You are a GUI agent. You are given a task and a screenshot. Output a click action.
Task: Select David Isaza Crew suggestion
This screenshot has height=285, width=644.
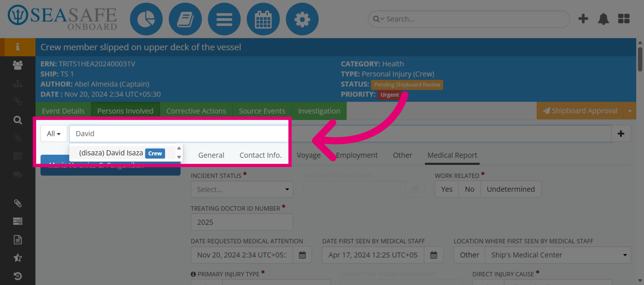pos(122,153)
